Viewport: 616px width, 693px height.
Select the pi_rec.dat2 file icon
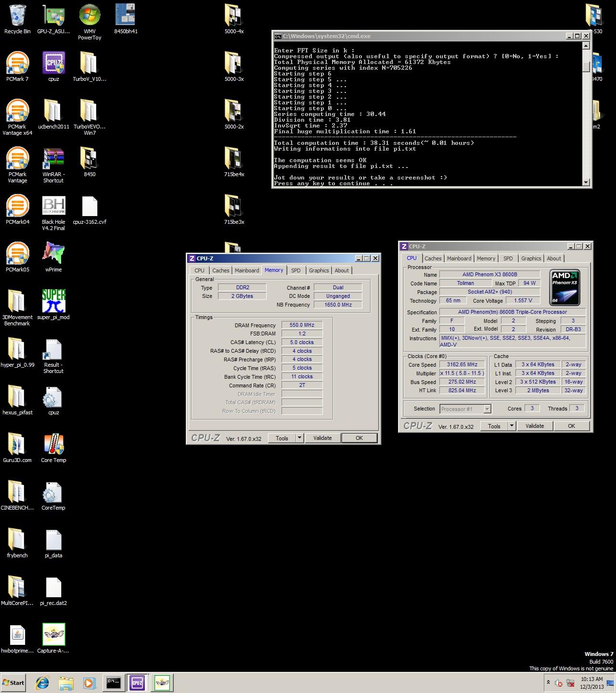click(x=53, y=591)
